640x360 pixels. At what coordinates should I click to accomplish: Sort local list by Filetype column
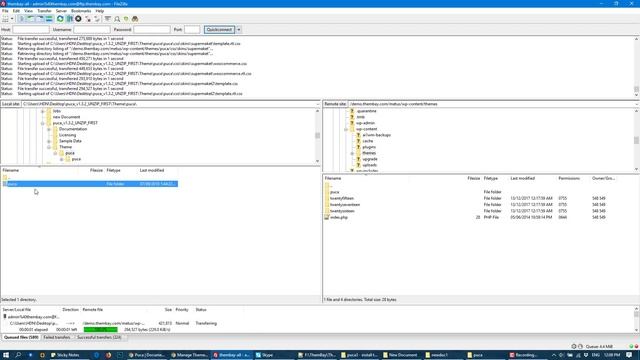coord(113,170)
